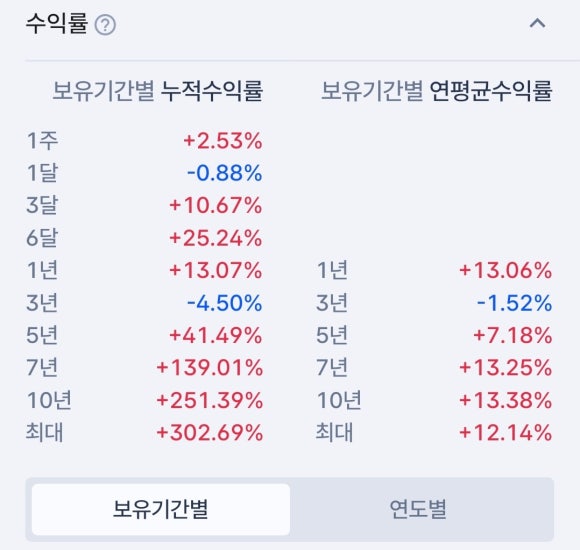Click the 보유기간별 누적수익률 column heading

click(x=158, y=91)
